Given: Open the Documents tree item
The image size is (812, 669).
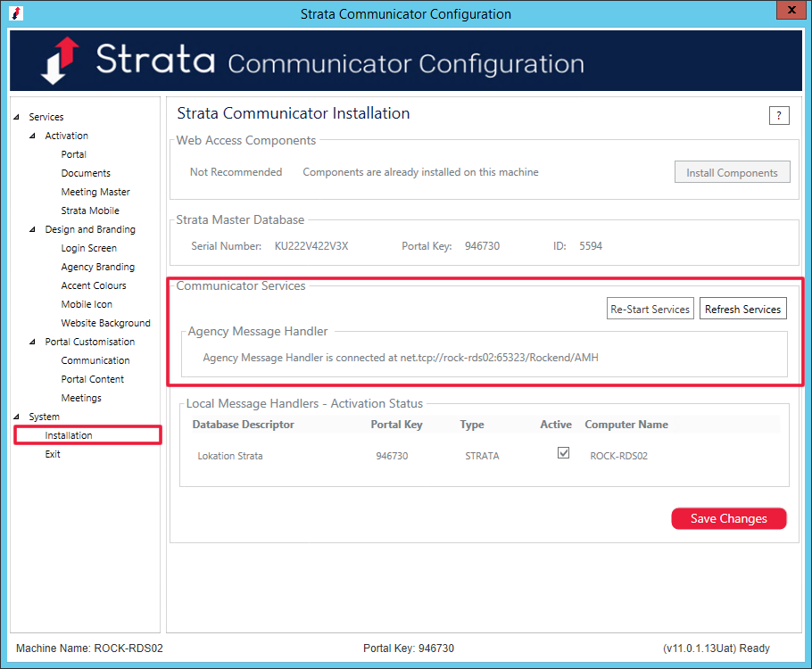Looking at the screenshot, I should pyautogui.click(x=86, y=173).
